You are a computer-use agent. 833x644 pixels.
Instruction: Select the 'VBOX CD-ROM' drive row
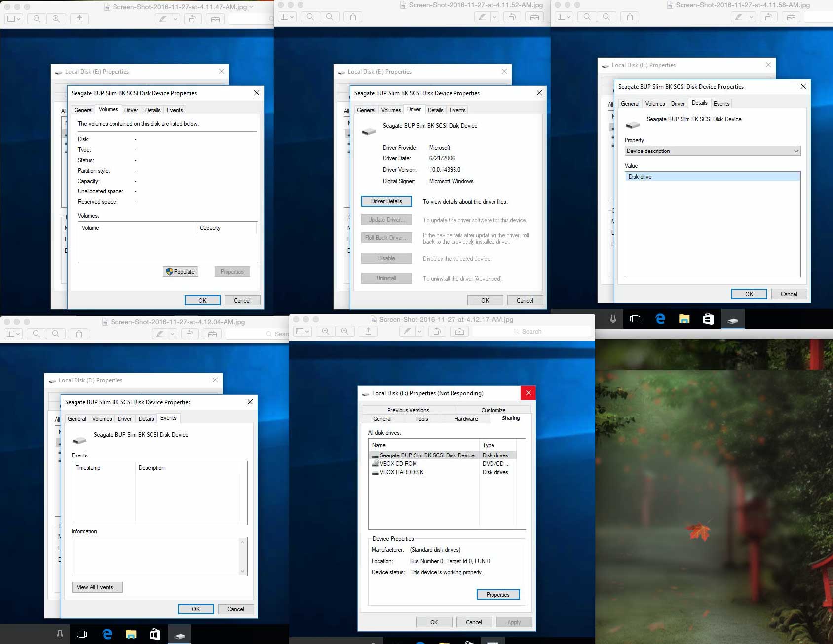click(443, 464)
